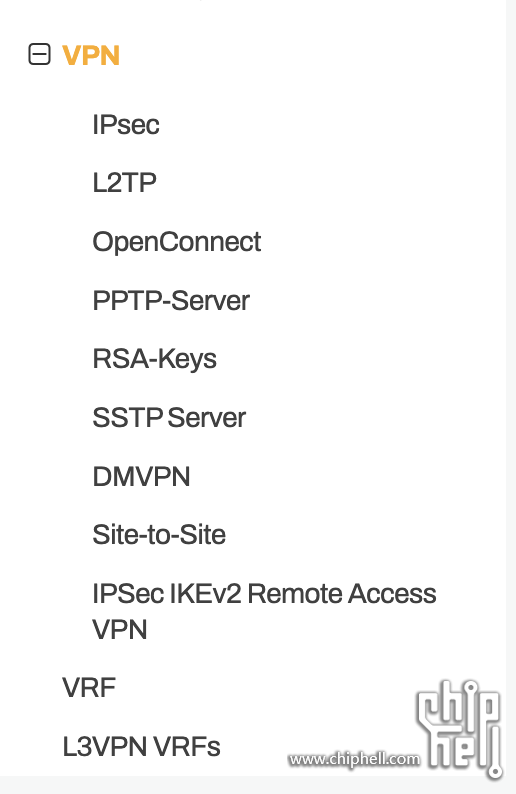Navigate to SSTP Server

[169, 418]
